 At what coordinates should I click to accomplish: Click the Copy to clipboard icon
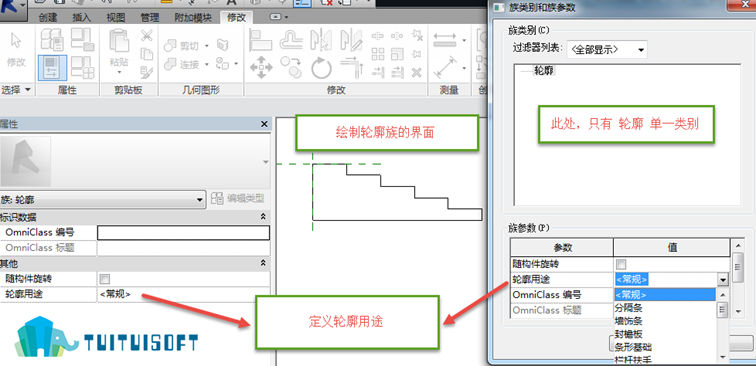click(x=147, y=54)
